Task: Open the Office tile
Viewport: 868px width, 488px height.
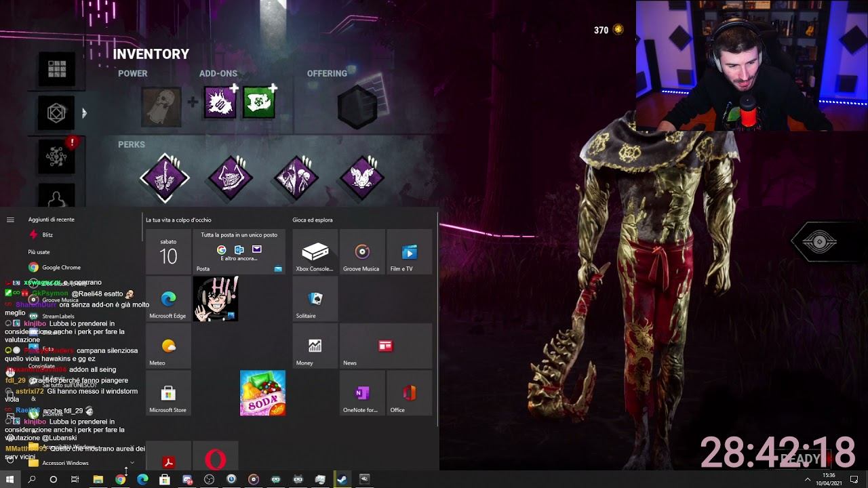Action: tap(409, 393)
